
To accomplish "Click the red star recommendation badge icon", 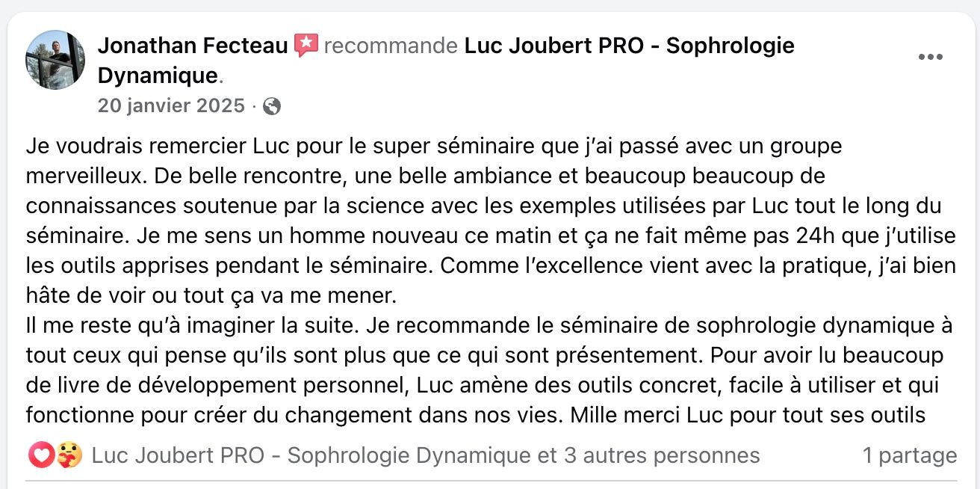I will [x=306, y=46].
